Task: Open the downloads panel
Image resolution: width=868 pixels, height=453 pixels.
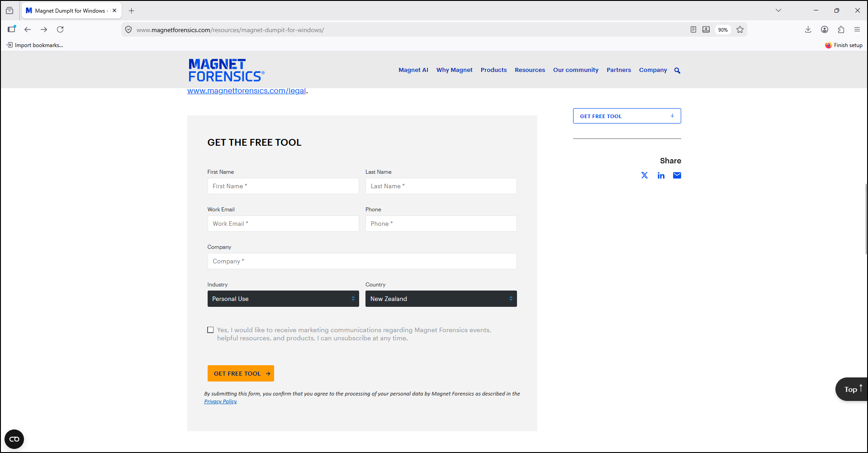Action: click(808, 29)
